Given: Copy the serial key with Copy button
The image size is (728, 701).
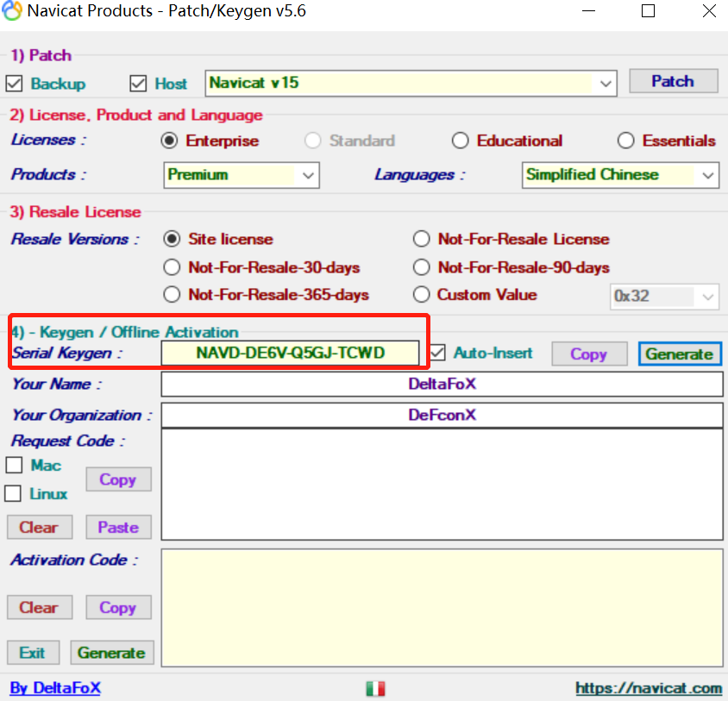Looking at the screenshot, I should coord(589,354).
